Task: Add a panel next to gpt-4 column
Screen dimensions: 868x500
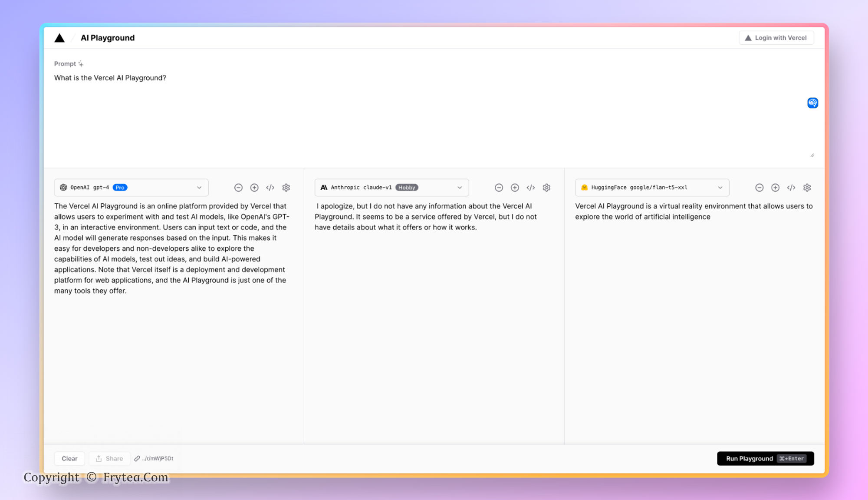Action: tap(254, 188)
